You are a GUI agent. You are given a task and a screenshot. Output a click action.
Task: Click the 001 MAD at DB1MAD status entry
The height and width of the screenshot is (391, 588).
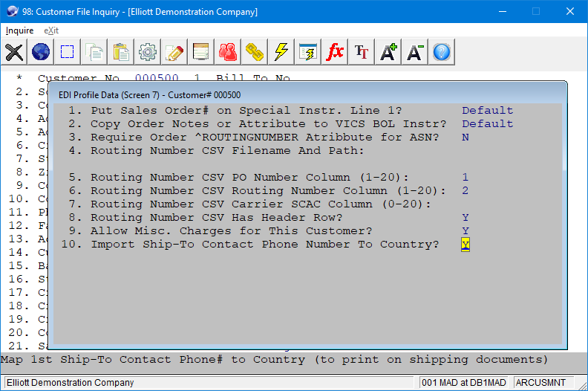click(463, 382)
